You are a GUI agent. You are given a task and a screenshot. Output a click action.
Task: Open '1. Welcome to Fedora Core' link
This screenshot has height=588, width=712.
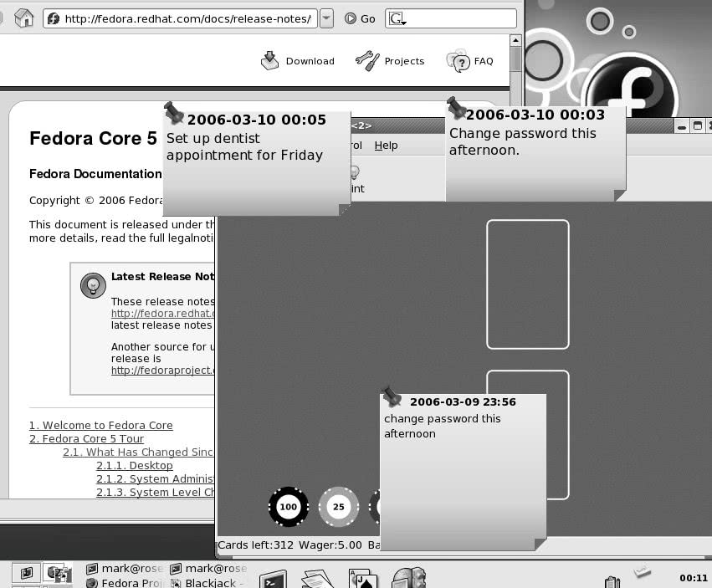tap(100, 425)
